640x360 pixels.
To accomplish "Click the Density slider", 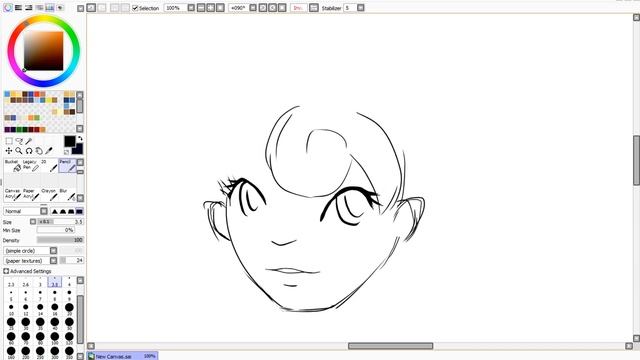I will coord(60,240).
